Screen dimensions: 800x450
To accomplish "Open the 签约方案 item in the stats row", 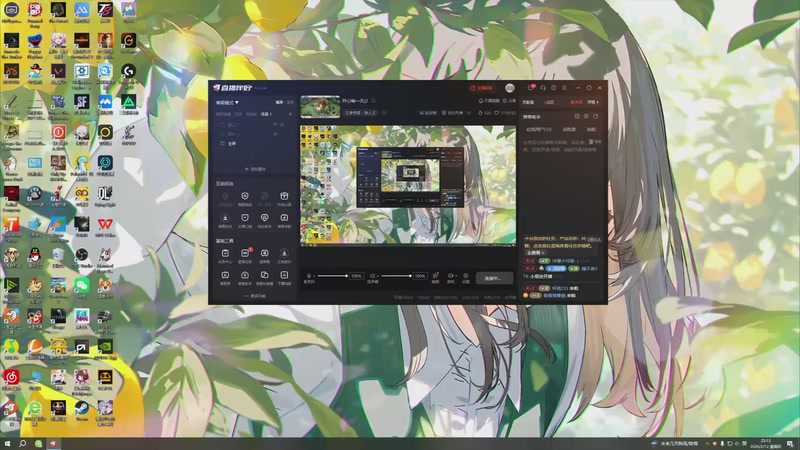I will click(x=452, y=113).
